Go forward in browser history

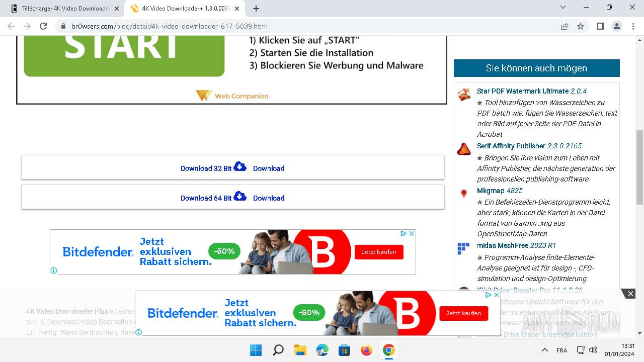tap(27, 26)
